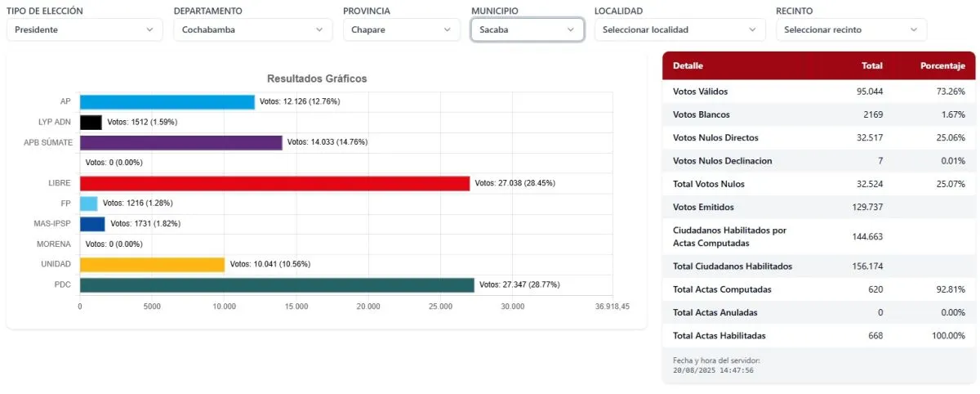Expand the Seleccionar localidad dropdown
980x394 pixels.
pos(679,29)
